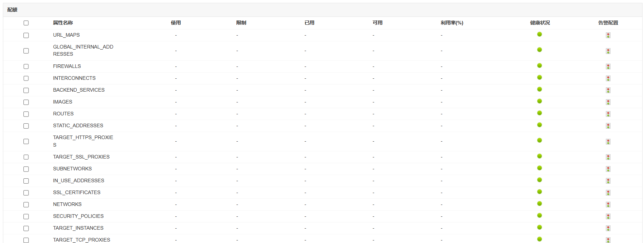Select the STATIC_ADDRESSES row checkbox
Image resolution: width=644 pixels, height=243 pixels.
coord(26,126)
